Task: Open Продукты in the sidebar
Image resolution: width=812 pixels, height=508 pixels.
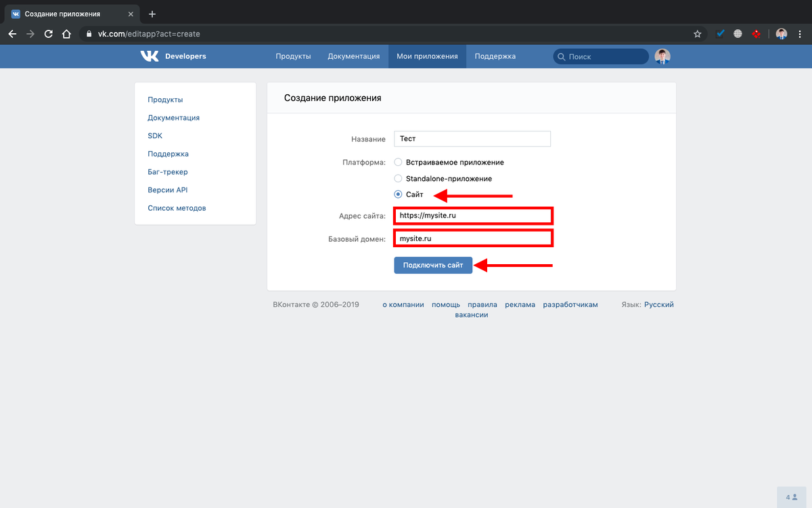Action: point(165,100)
